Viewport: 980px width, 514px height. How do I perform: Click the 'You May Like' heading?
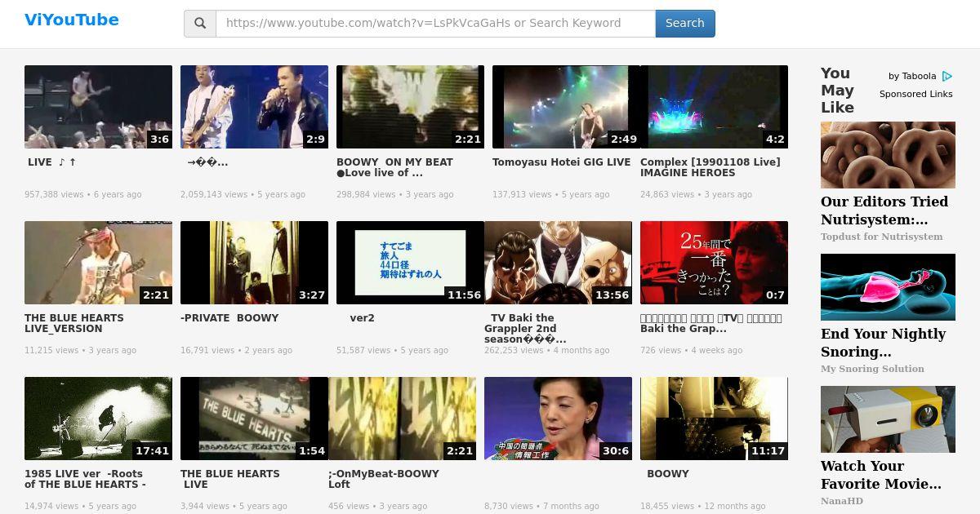838,91
